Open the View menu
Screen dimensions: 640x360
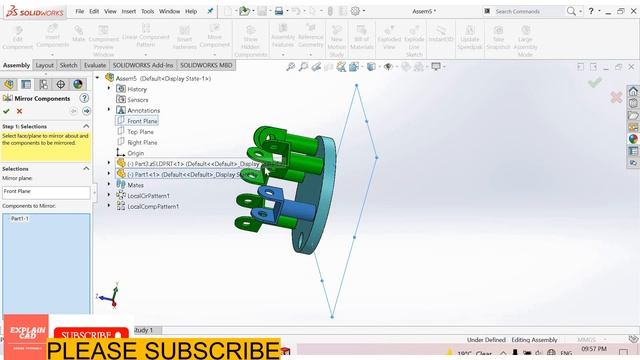(110, 11)
